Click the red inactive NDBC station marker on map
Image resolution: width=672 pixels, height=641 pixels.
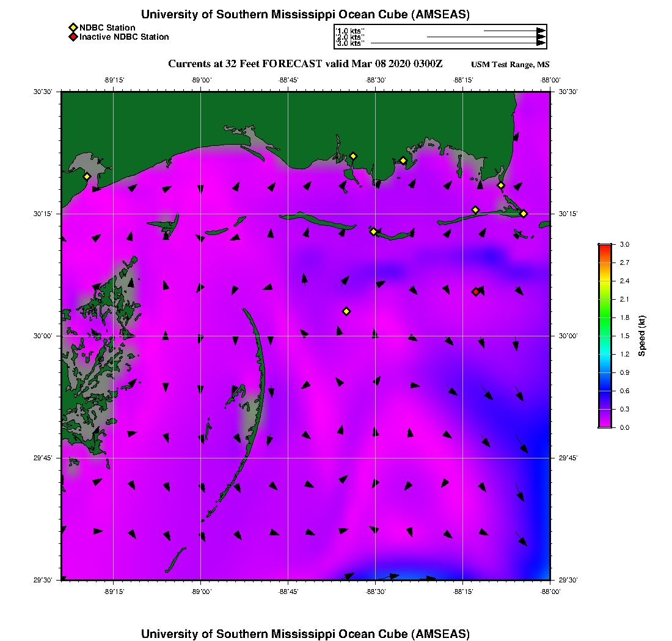tap(475, 292)
